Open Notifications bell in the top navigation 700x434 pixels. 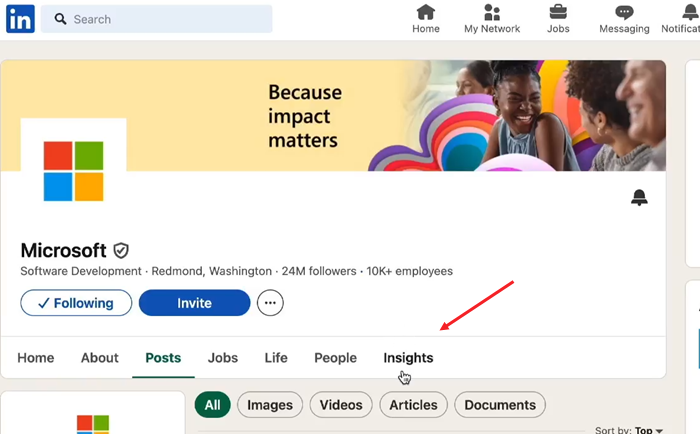click(681, 19)
